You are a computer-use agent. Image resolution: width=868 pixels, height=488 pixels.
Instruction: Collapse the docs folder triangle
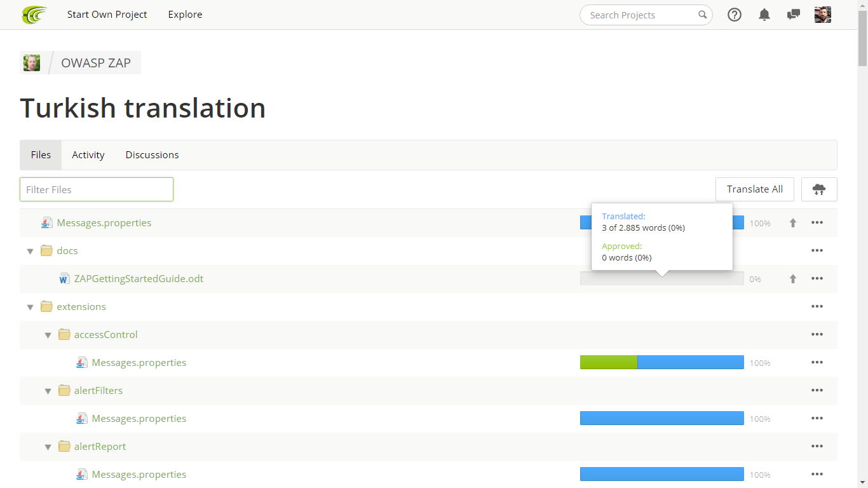30,251
